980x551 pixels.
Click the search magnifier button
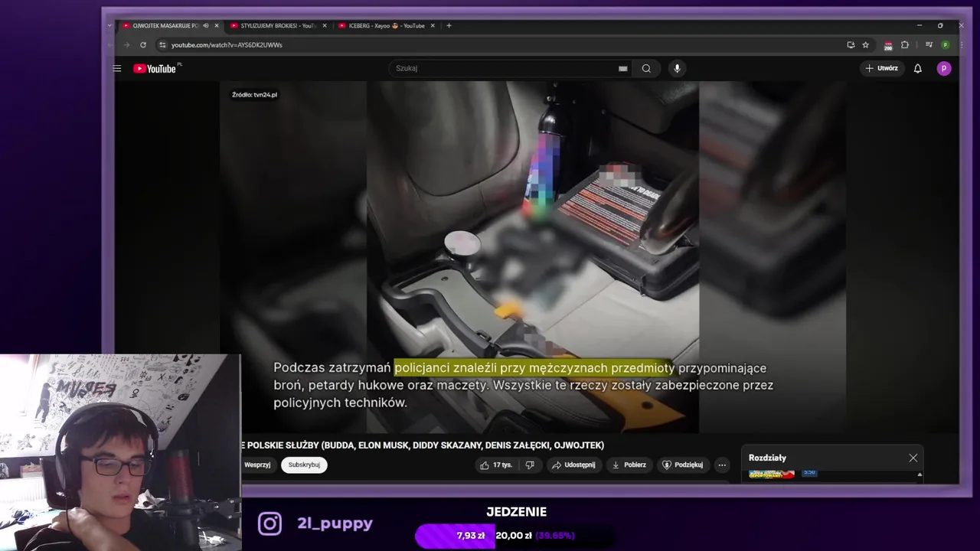646,68
